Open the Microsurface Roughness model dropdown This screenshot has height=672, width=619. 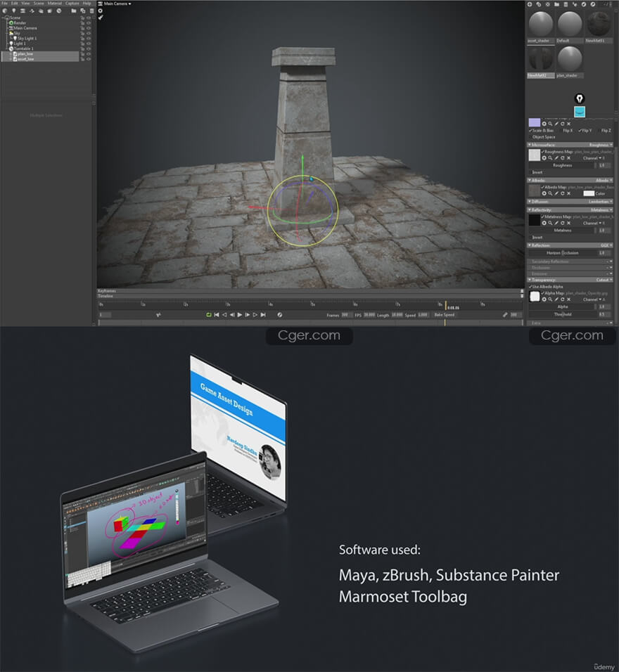601,145
